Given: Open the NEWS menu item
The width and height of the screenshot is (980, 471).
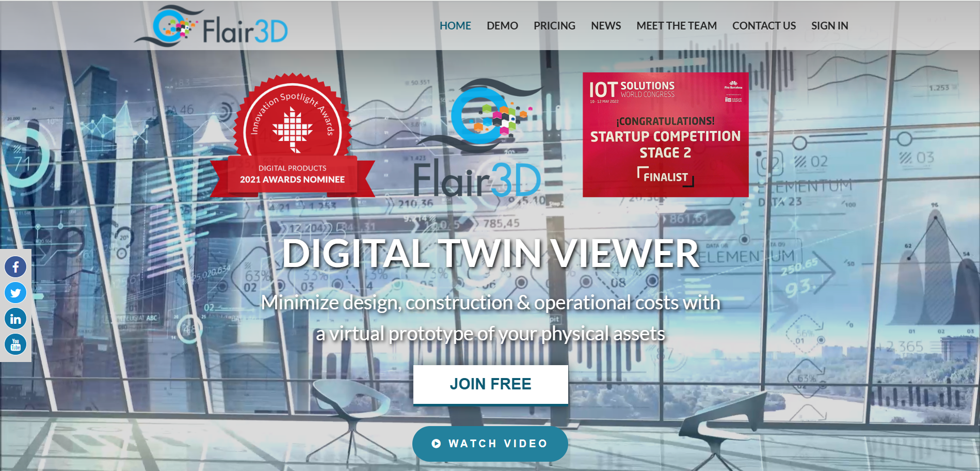Looking at the screenshot, I should (x=606, y=25).
